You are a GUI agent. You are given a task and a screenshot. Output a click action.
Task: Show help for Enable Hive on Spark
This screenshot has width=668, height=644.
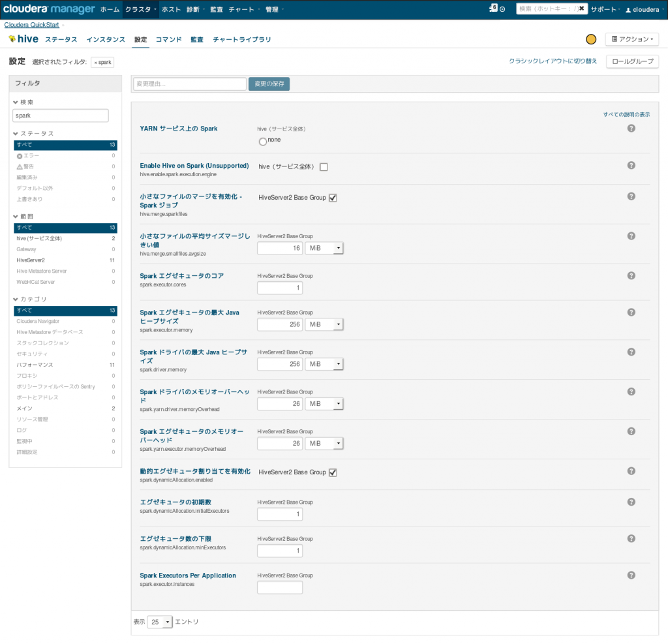click(x=631, y=165)
